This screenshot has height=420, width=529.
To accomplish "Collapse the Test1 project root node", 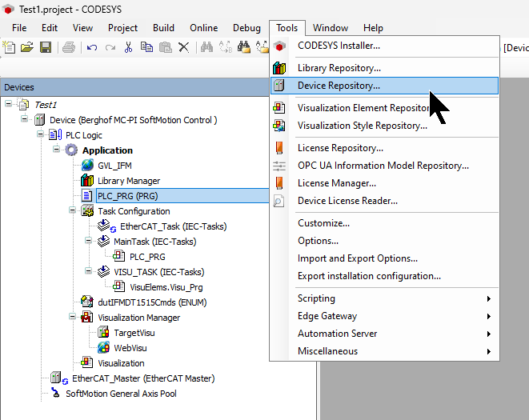I will tap(8, 103).
